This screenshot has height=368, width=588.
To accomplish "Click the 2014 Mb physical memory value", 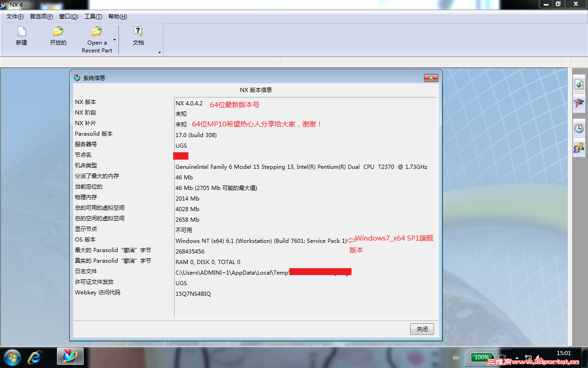I will pyautogui.click(x=187, y=199).
